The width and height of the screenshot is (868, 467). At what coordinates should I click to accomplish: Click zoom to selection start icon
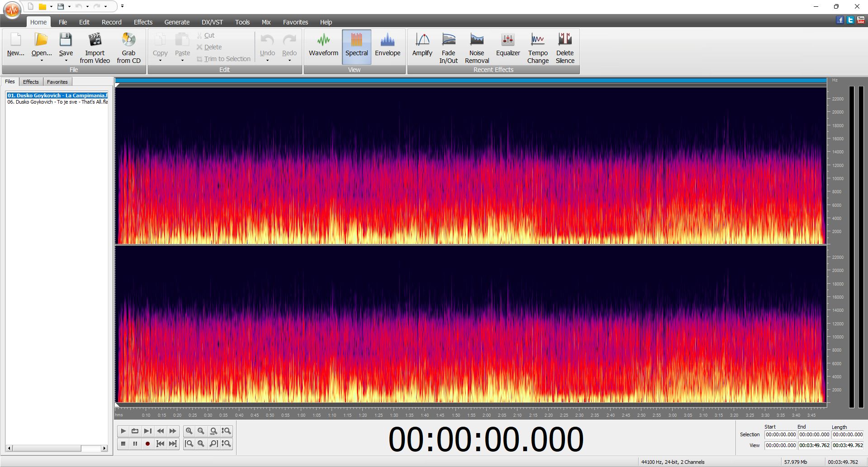(x=189, y=443)
